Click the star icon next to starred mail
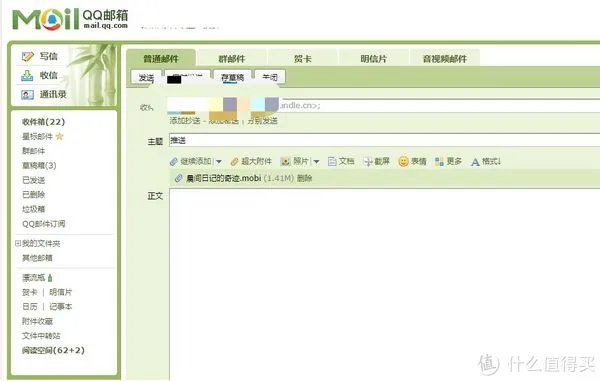600x381 pixels. tap(59, 136)
